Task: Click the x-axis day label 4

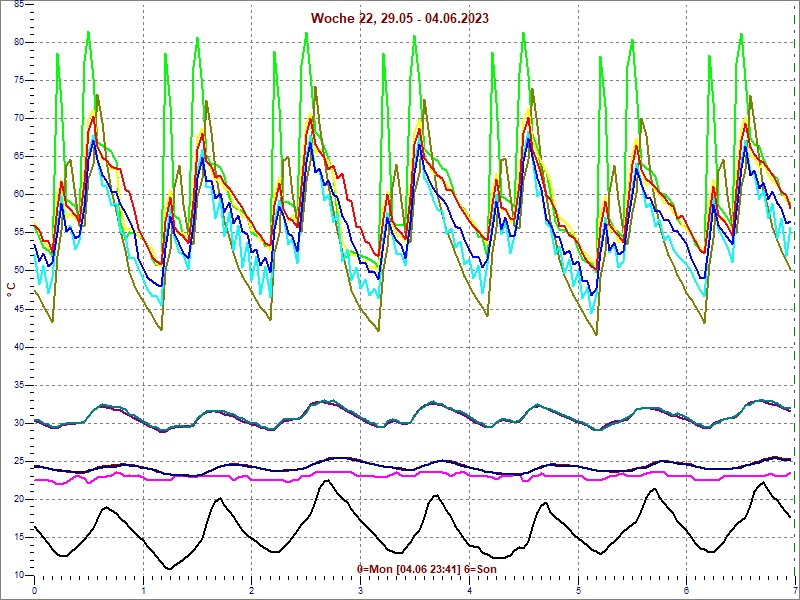Action: (x=470, y=591)
